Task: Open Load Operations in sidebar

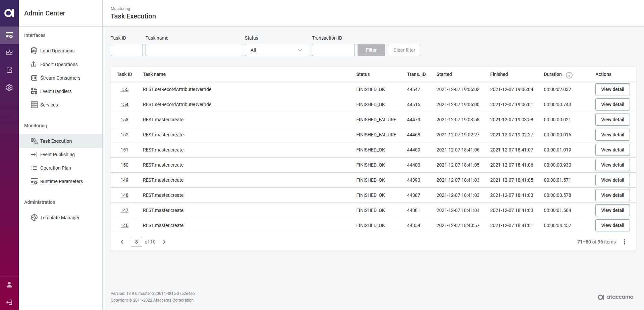Action: tap(57, 51)
